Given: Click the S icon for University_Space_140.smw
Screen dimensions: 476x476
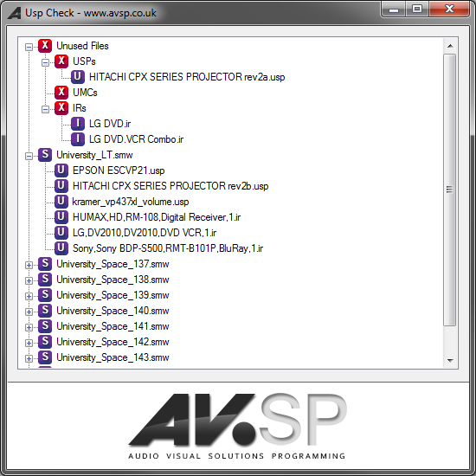Looking at the screenshot, I should 45,311.
